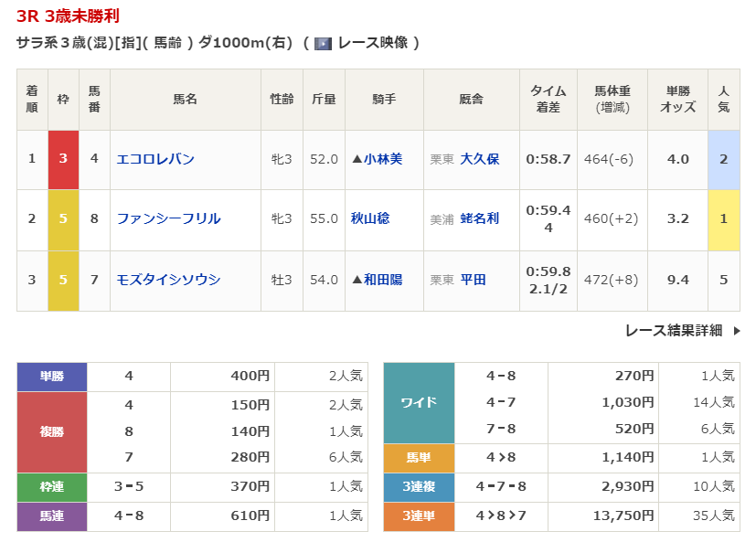This screenshot has width=756, height=542.
Task: Select the 単勝 payout label
Action: [52, 376]
